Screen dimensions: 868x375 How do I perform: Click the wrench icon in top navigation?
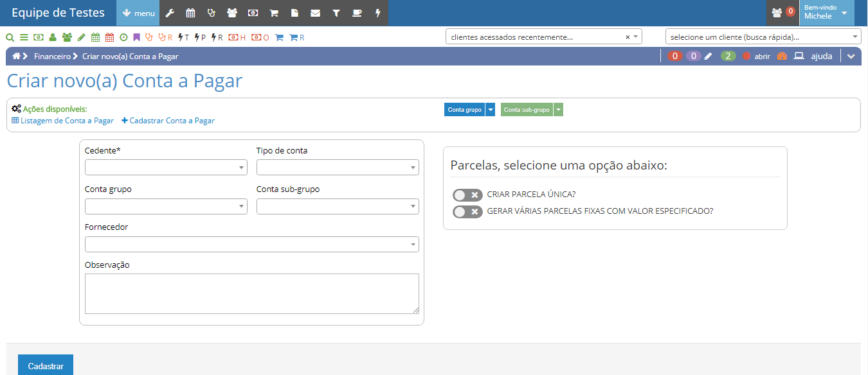(170, 13)
